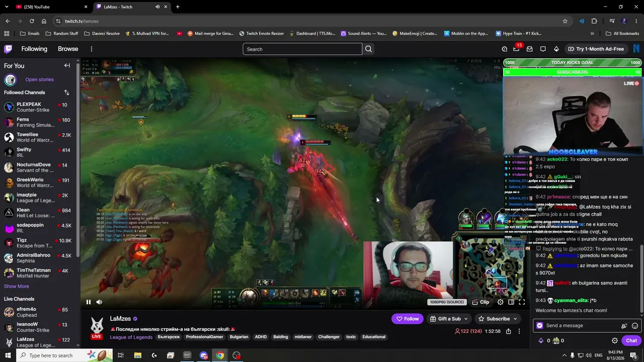Open the Twitch Whispers icon

click(543, 49)
